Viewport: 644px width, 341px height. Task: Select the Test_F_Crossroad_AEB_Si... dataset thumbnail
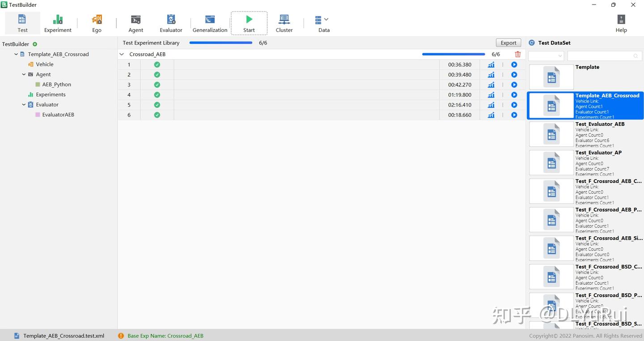pyautogui.click(x=551, y=248)
